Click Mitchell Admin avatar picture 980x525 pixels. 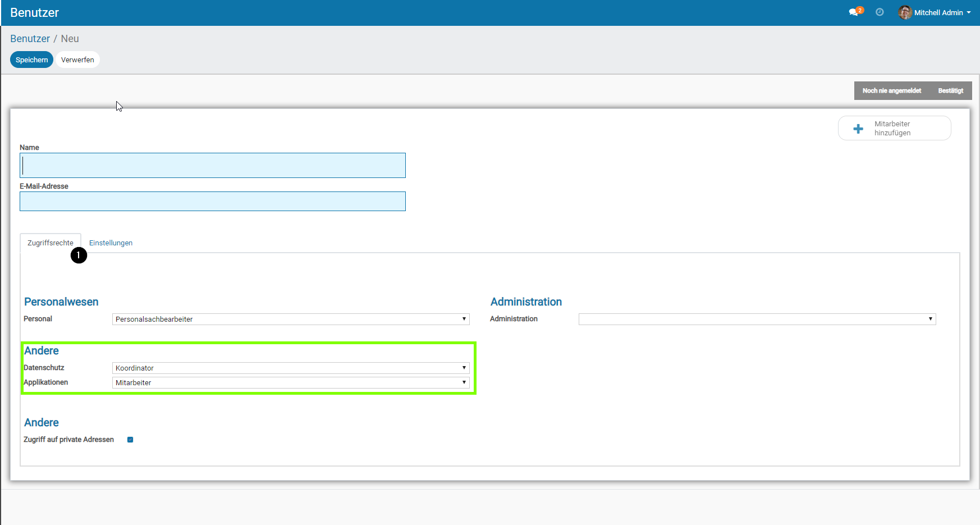click(904, 12)
